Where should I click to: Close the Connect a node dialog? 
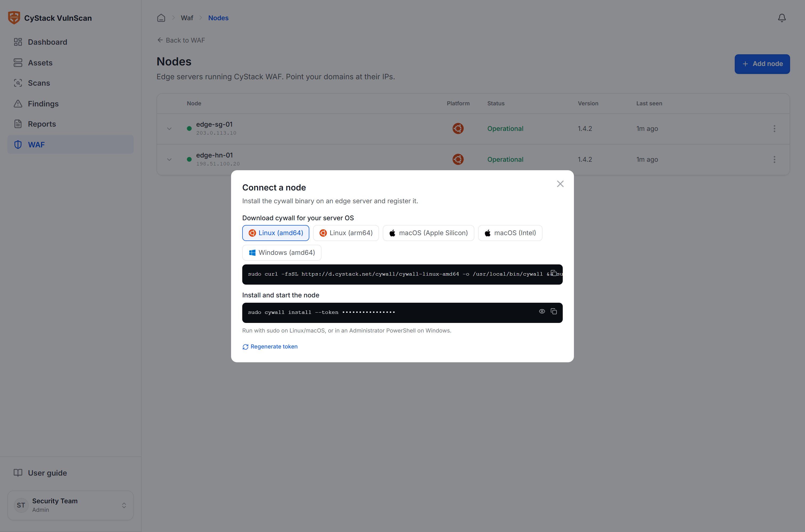560,184
